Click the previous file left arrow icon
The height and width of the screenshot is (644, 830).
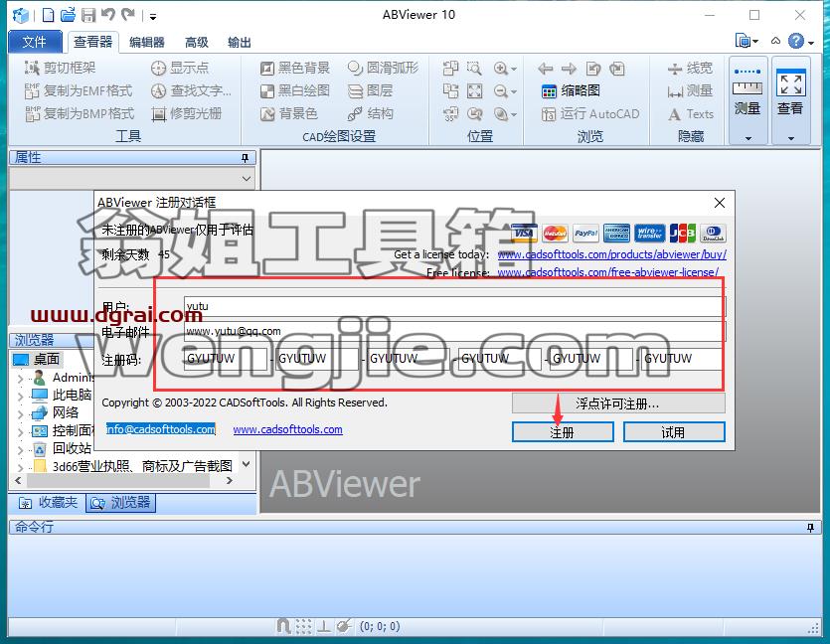coord(546,69)
